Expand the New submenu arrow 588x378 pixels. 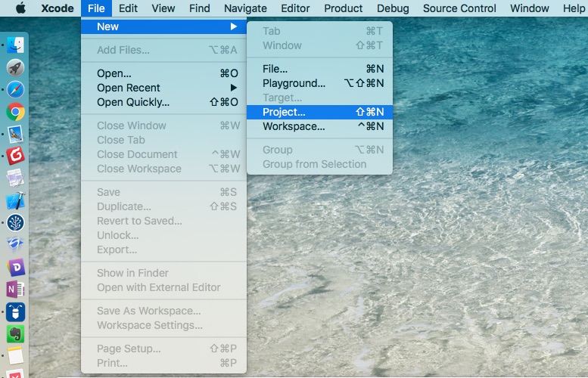tap(234, 26)
